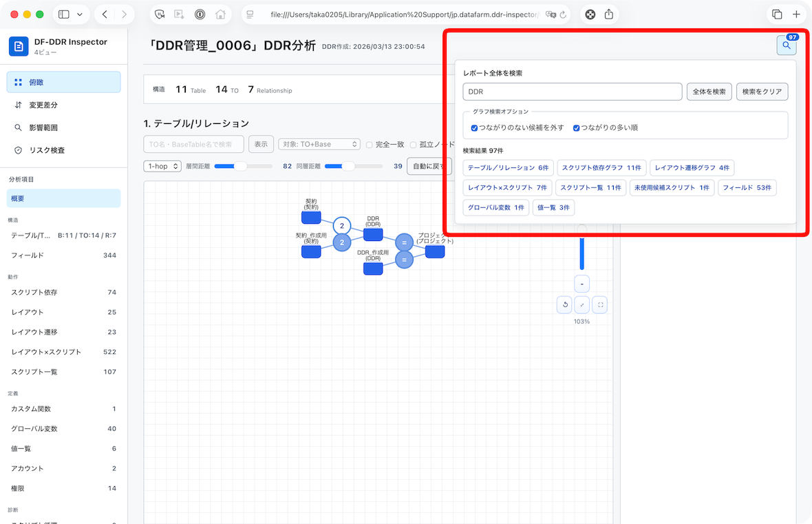Adjust the 同層距離 slider

pos(354,167)
